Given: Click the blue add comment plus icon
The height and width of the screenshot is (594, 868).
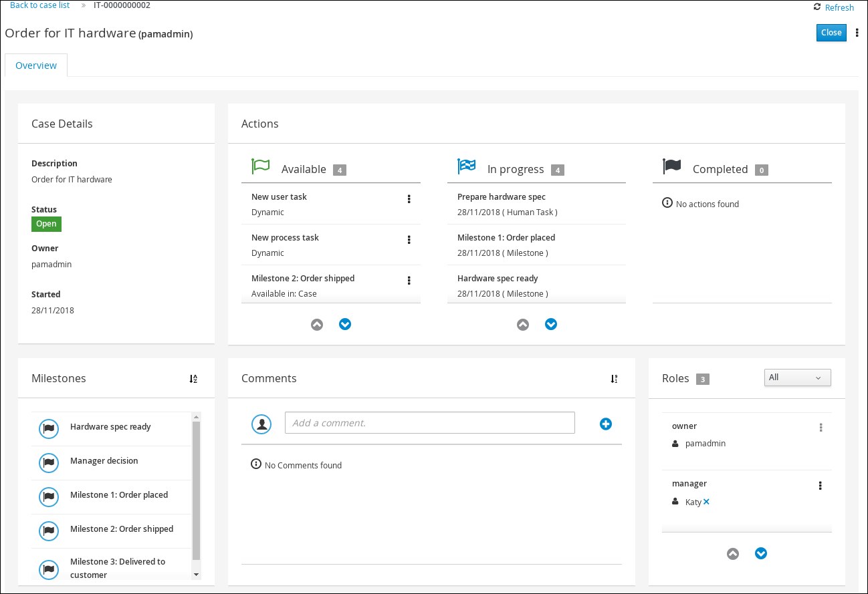Looking at the screenshot, I should (x=606, y=424).
